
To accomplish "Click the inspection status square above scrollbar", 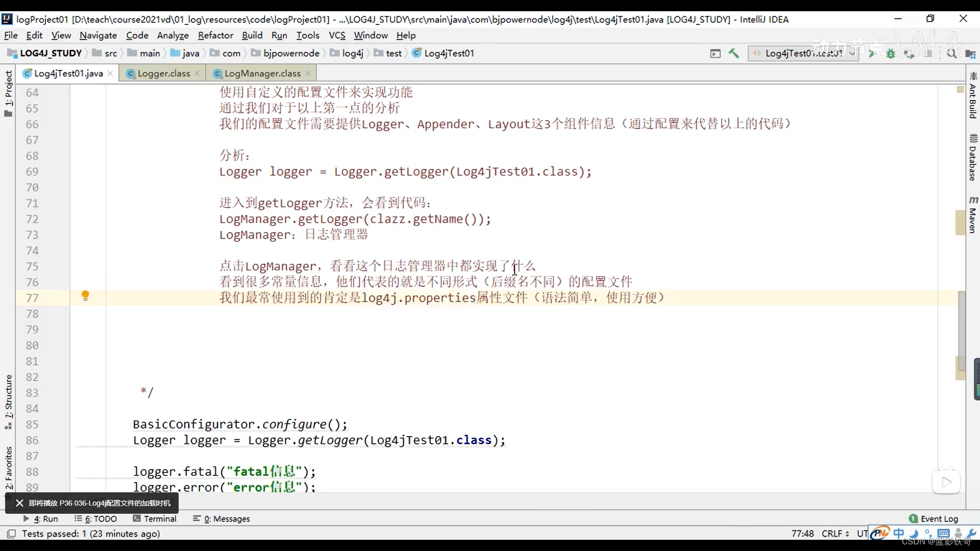I will click(960, 89).
